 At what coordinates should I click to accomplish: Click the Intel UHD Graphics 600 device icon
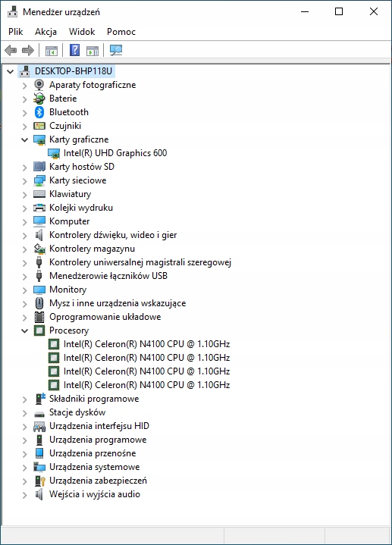(x=54, y=153)
